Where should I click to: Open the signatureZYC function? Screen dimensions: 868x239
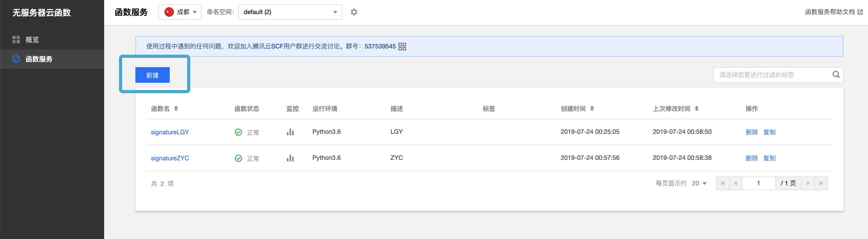170,158
